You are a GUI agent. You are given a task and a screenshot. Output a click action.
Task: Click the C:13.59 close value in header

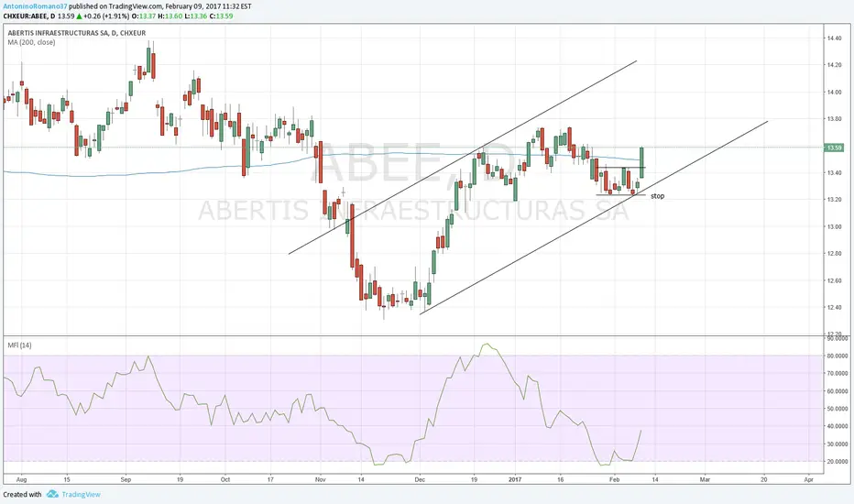(x=221, y=16)
